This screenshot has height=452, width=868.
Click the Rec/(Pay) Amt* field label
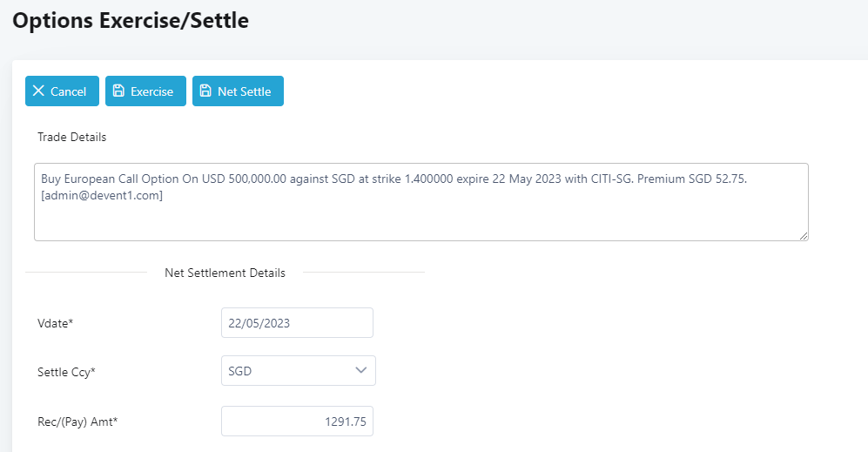pos(77,422)
